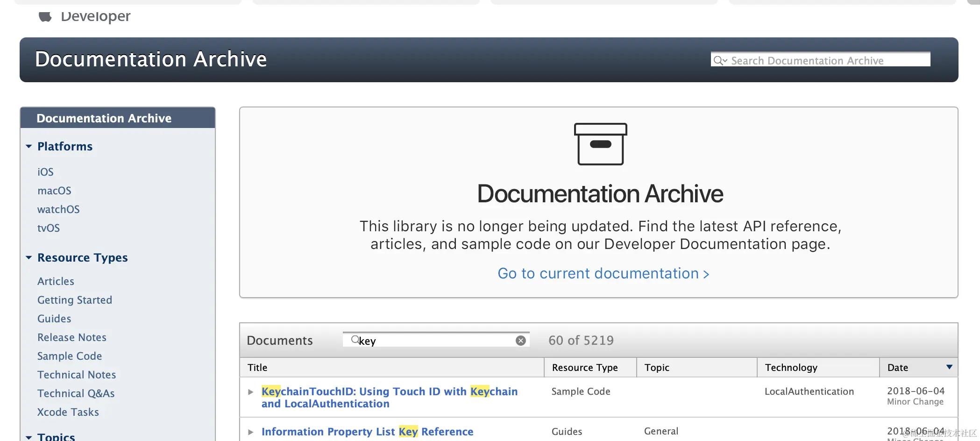Sort by Technology column header
980x441 pixels.
pyautogui.click(x=818, y=368)
